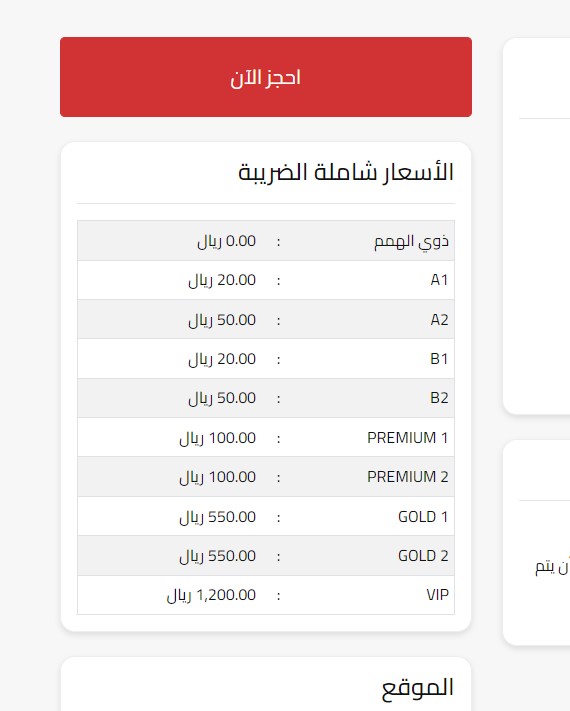Select the B1 ticket category row
This screenshot has height=711, width=570.
point(266,359)
